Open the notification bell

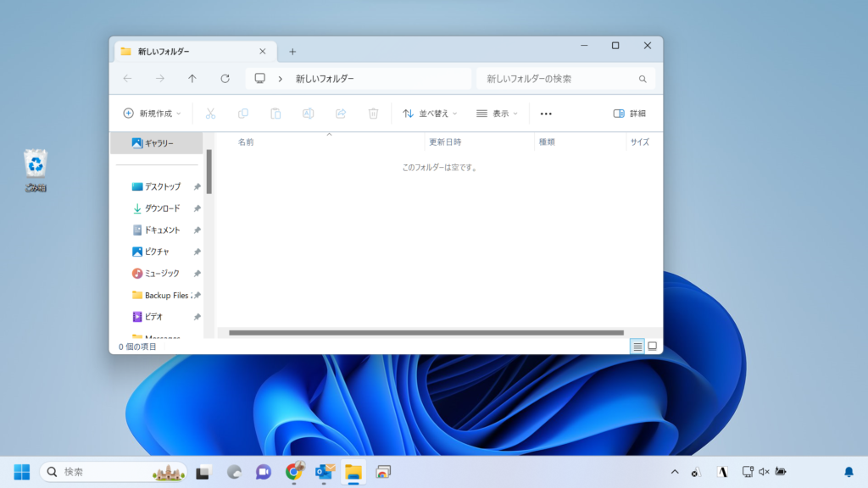pyautogui.click(x=849, y=472)
